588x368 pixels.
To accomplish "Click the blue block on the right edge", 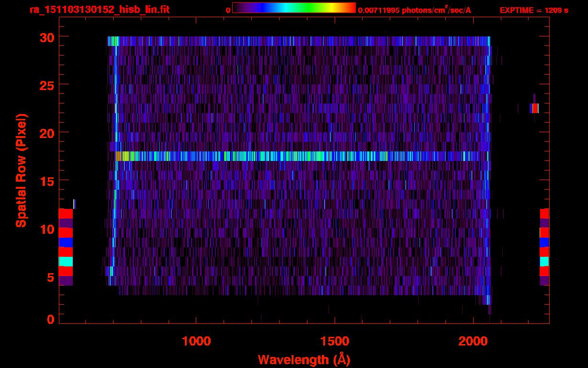I will point(544,242).
